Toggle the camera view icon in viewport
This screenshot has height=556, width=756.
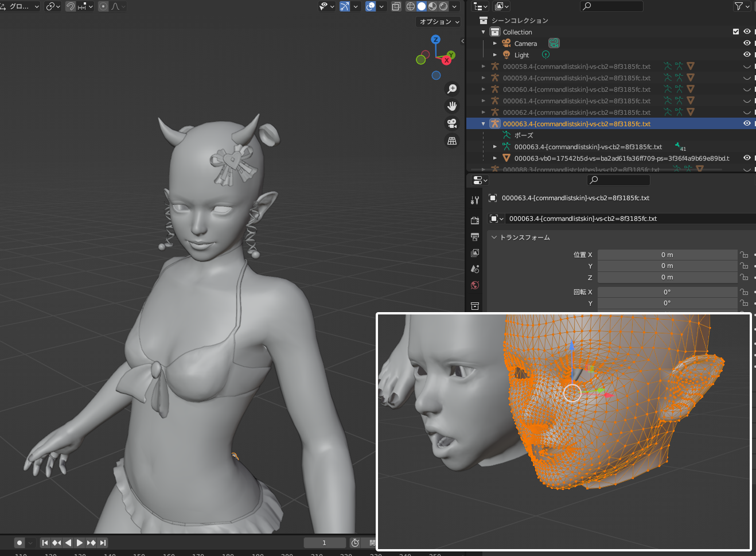[x=452, y=123]
